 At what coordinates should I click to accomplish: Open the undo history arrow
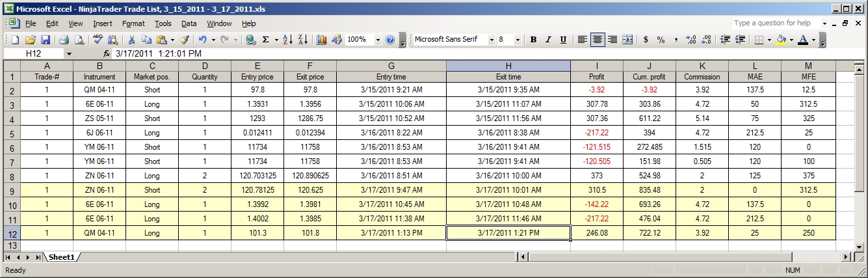(x=213, y=40)
